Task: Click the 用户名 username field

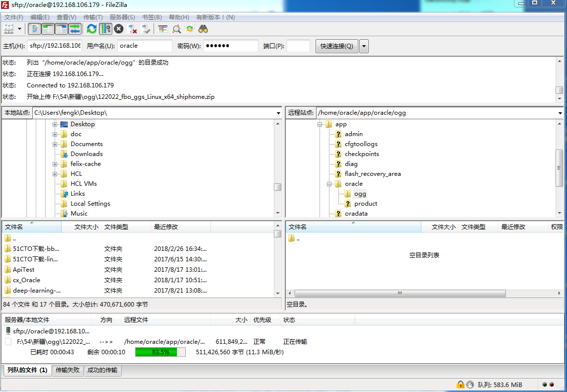Action: 145,46
